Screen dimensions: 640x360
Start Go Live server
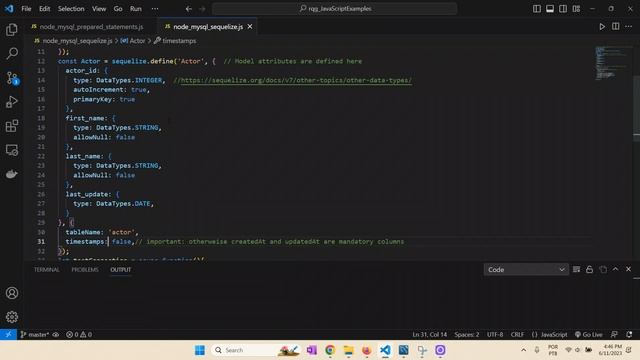(589, 334)
